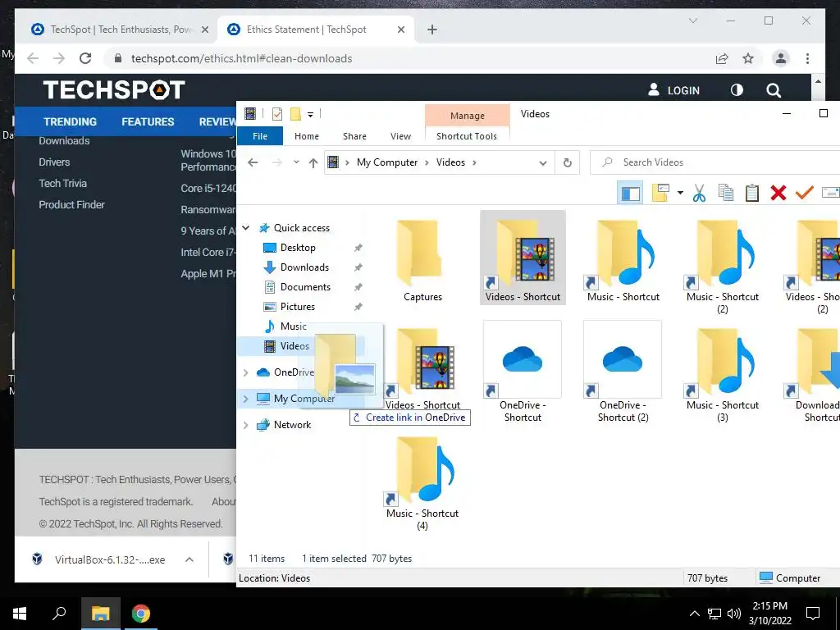Select Network in navigation pane

(x=292, y=425)
